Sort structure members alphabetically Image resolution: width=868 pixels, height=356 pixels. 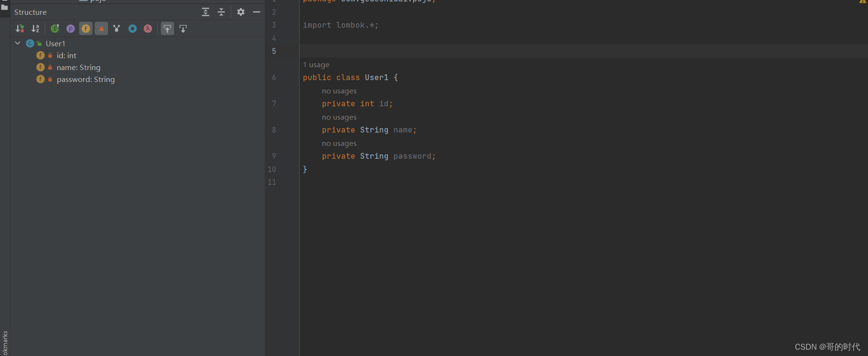coord(35,29)
